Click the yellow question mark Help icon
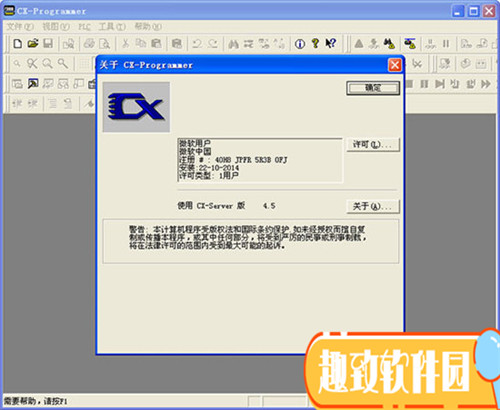The height and width of the screenshot is (410, 500). click(x=315, y=44)
